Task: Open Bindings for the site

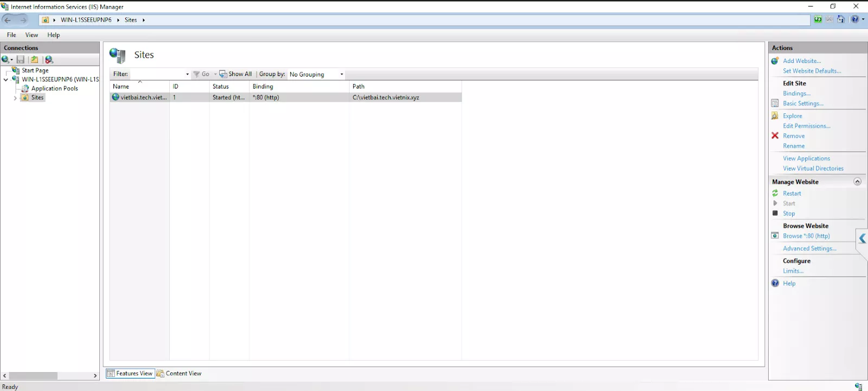Action: (x=796, y=93)
